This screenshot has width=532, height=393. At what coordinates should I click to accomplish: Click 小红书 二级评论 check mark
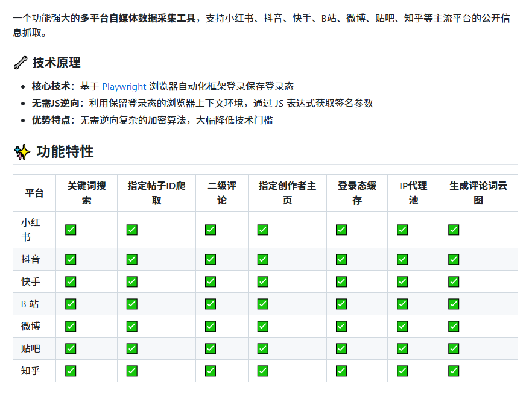point(211,230)
